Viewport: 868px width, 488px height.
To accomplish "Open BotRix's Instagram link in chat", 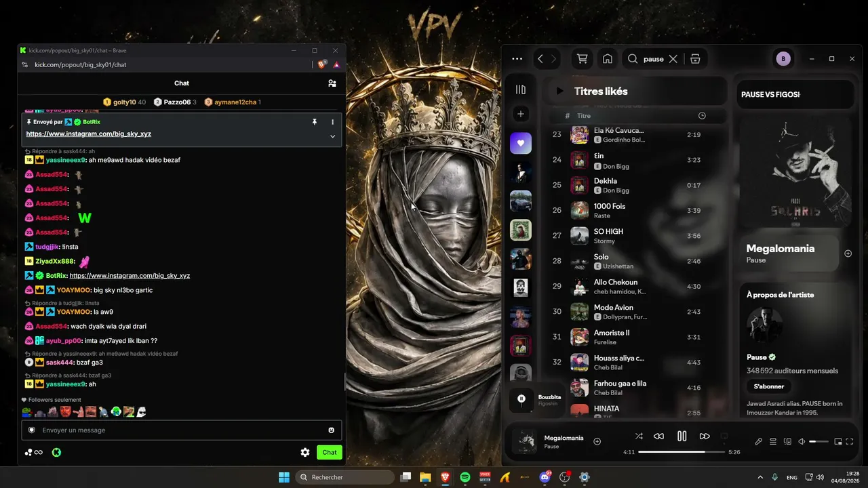I will click(130, 276).
